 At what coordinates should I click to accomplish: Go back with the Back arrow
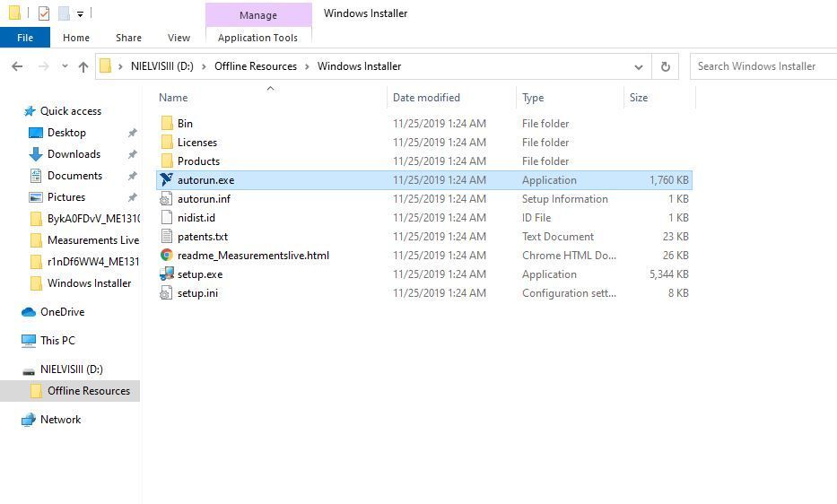click(17, 66)
